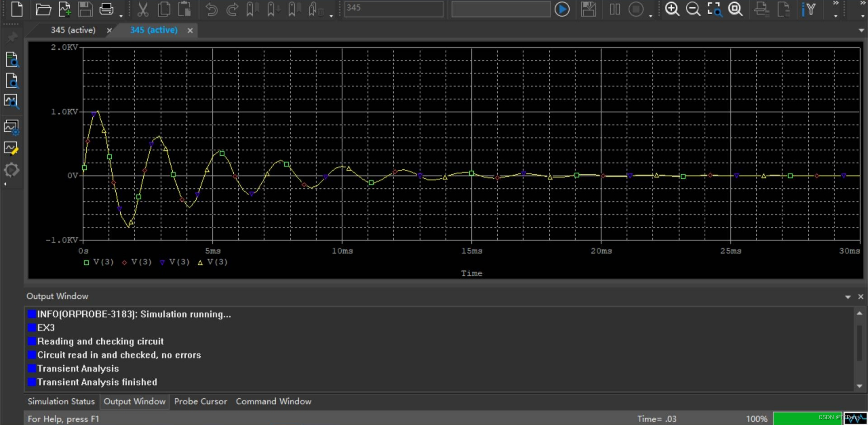Click the 1.0KV y-axis label
The height and width of the screenshot is (425, 868).
pyautogui.click(x=64, y=111)
